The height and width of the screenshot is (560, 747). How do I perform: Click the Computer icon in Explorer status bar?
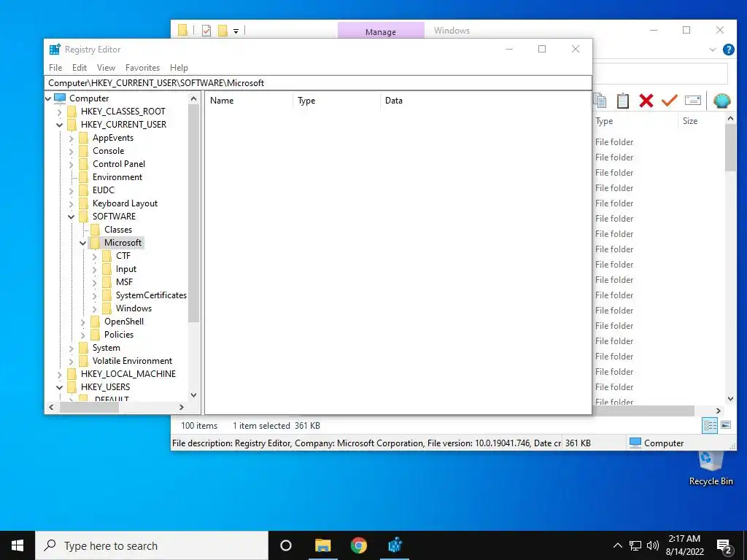click(635, 443)
